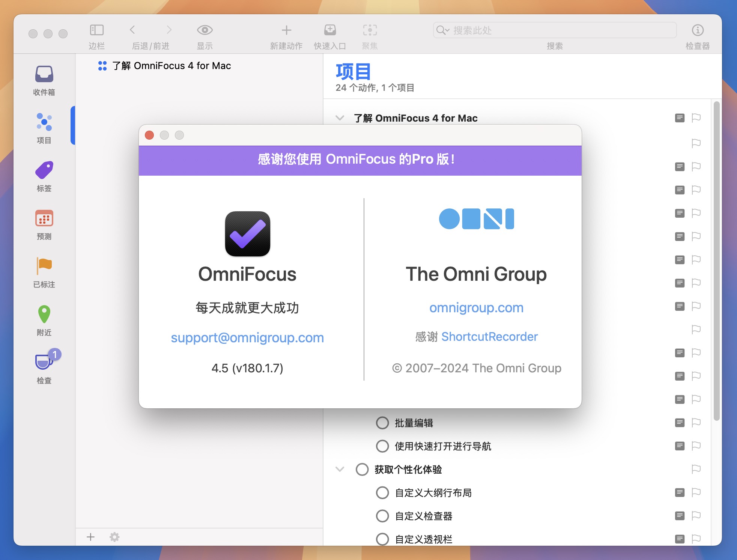
Task: Visit the omnigroup.com link
Action: point(476,308)
